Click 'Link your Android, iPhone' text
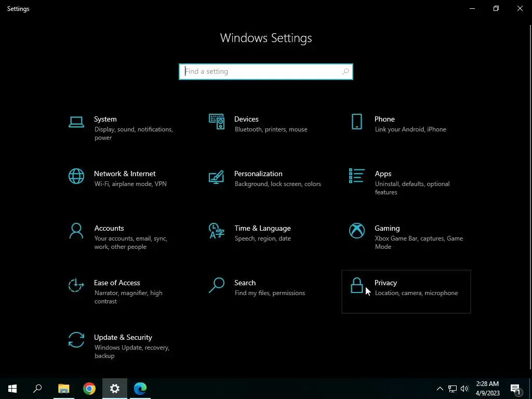The image size is (532, 399). [410, 129]
